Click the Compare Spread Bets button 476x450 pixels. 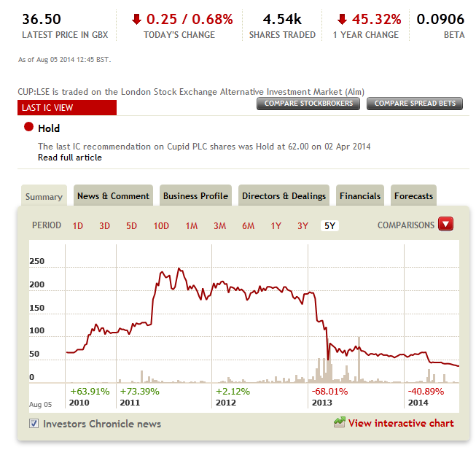pyautogui.click(x=415, y=104)
